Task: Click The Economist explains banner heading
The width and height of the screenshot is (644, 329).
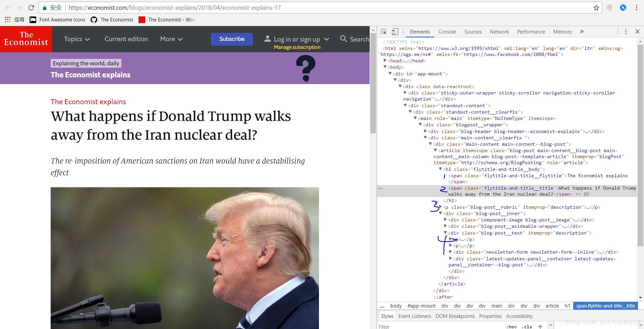Action: (x=91, y=75)
